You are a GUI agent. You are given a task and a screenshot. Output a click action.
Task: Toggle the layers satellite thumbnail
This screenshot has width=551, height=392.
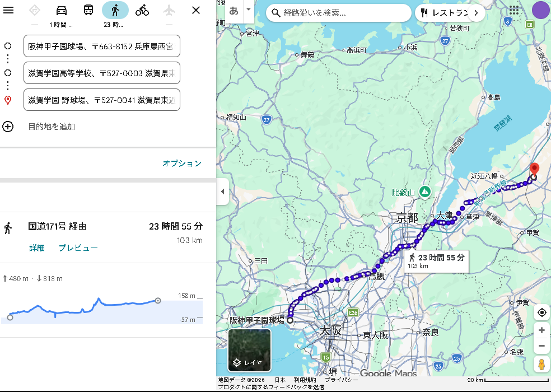point(249,351)
